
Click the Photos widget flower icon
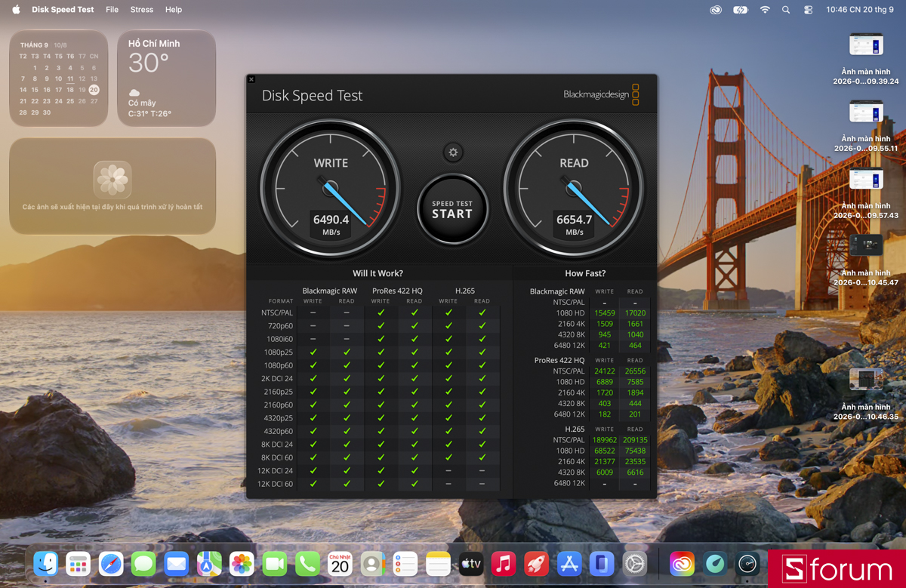(x=112, y=179)
